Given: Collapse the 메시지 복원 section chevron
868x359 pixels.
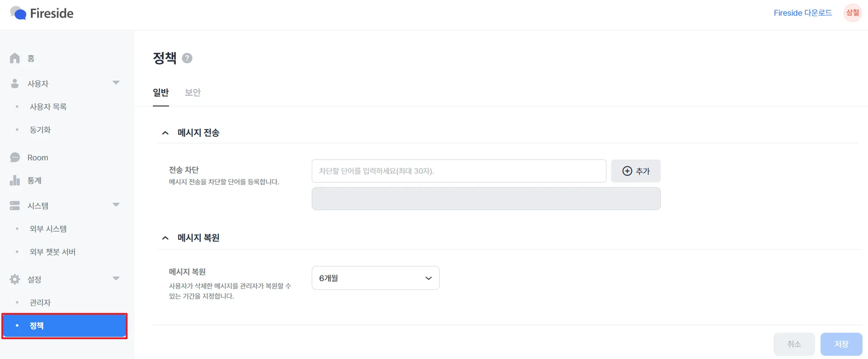Looking at the screenshot, I should (165, 238).
